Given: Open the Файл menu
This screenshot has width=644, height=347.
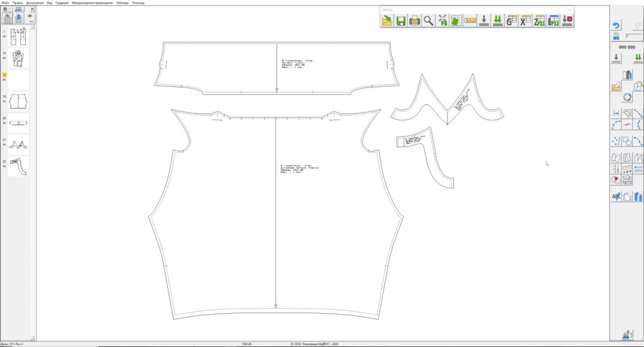Looking at the screenshot, I should coord(5,3).
